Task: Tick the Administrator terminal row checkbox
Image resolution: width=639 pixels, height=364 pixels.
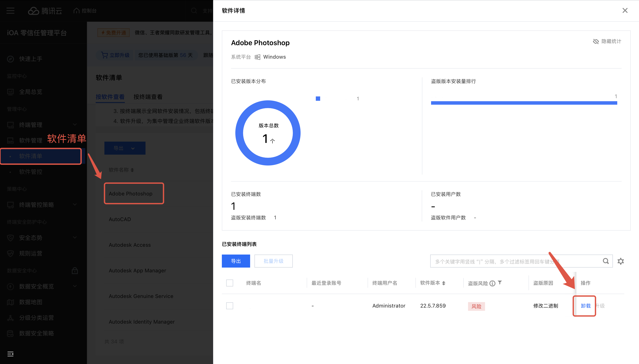Action: (x=229, y=306)
